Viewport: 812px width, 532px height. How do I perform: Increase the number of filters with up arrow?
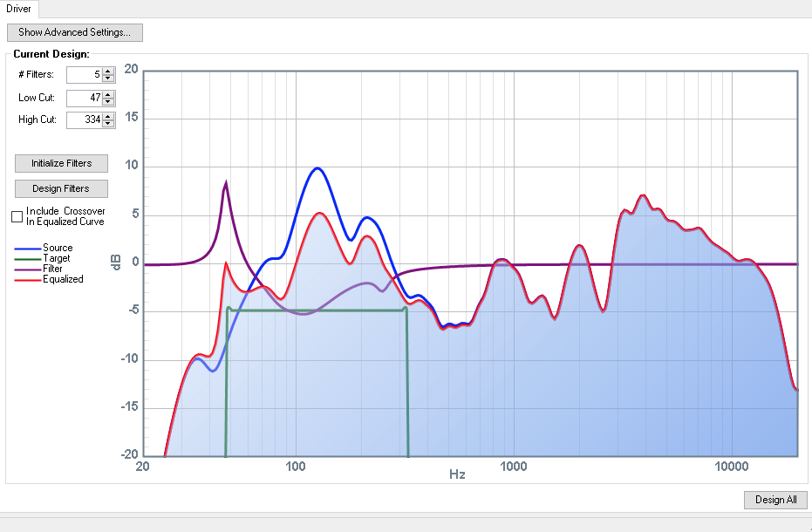coord(108,72)
